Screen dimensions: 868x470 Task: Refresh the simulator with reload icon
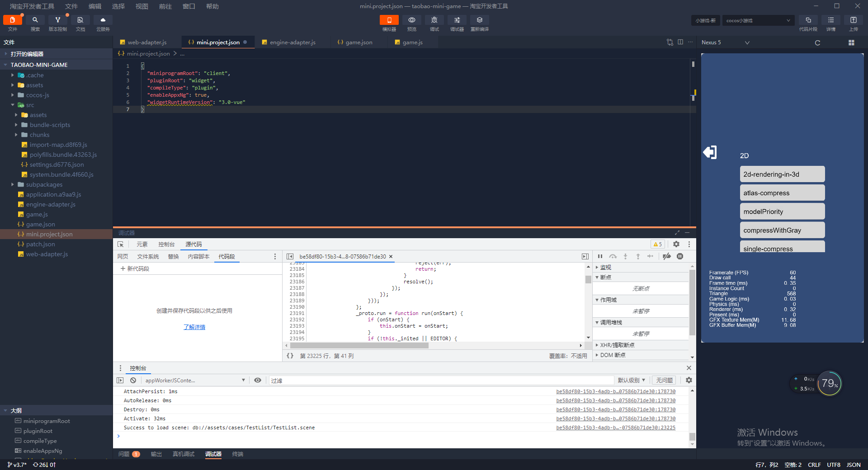click(x=817, y=42)
